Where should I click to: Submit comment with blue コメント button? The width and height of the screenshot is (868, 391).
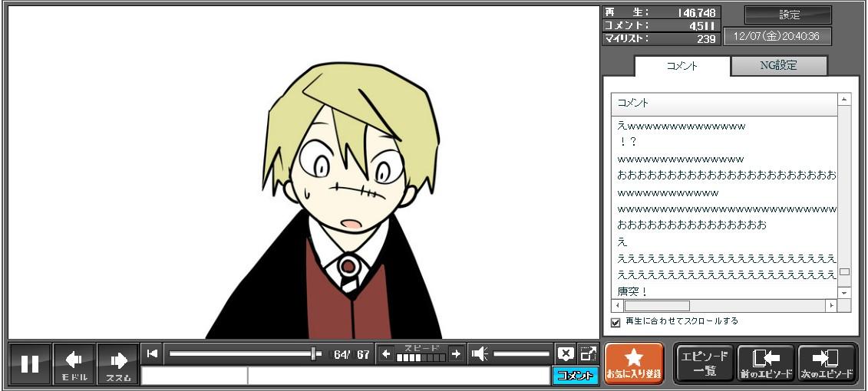point(575,376)
